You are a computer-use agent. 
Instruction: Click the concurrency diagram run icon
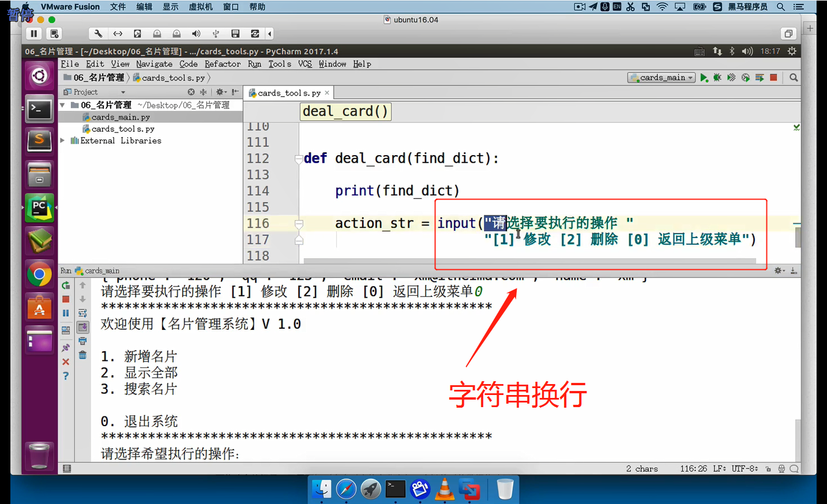(x=760, y=77)
